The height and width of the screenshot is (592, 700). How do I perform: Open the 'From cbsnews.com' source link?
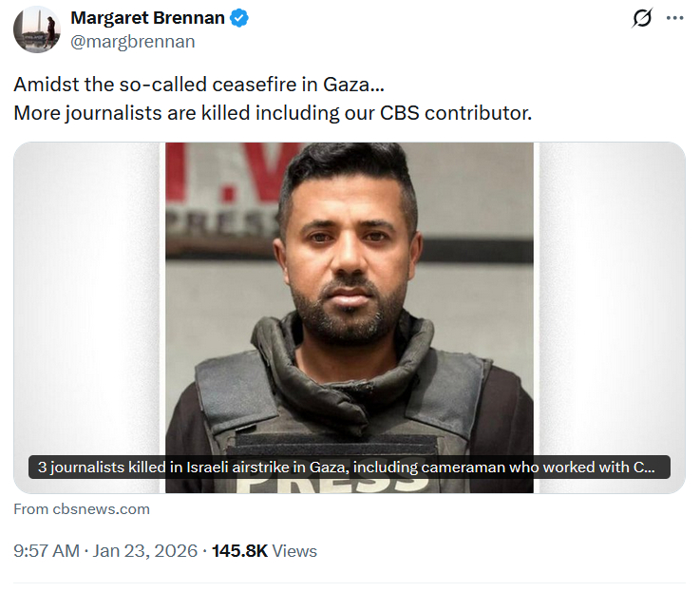[82, 509]
